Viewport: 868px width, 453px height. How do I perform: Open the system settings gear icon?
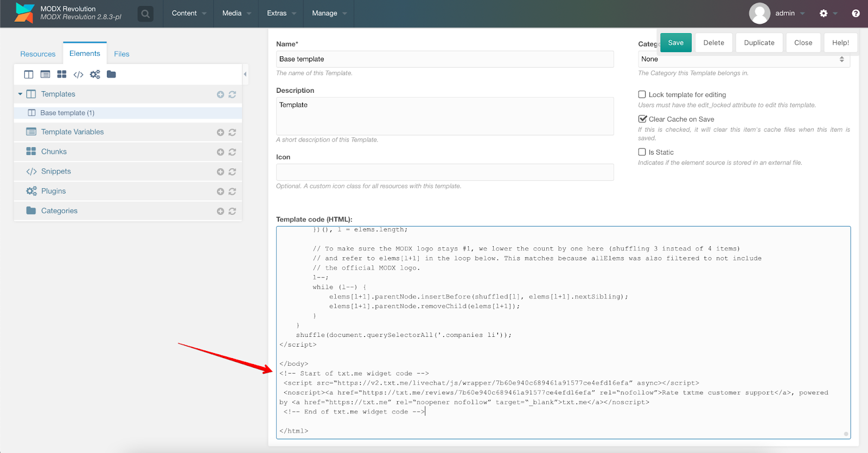coord(824,14)
